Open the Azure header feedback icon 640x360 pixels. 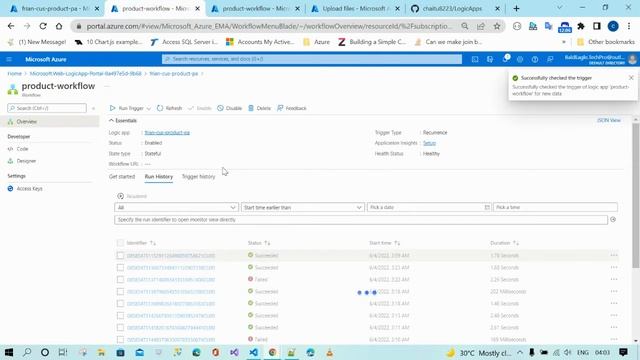click(x=550, y=59)
